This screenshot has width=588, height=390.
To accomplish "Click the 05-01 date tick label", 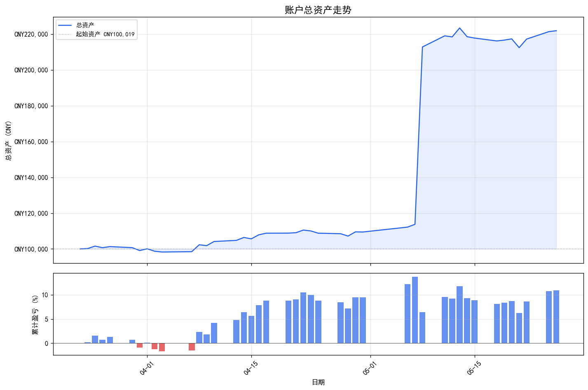I will tap(370, 367).
